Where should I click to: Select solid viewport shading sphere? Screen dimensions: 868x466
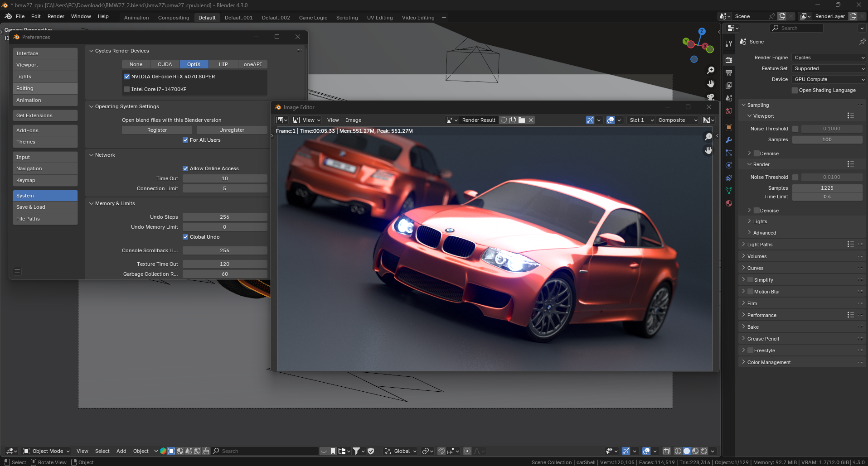pos(687,451)
